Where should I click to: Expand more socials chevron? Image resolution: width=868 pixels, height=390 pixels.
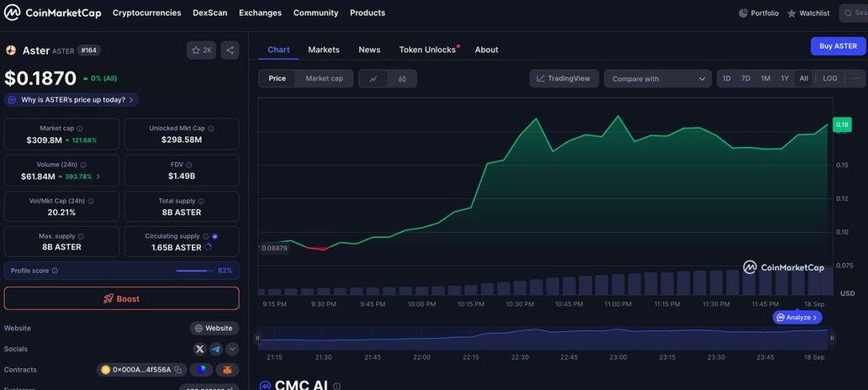(x=232, y=349)
